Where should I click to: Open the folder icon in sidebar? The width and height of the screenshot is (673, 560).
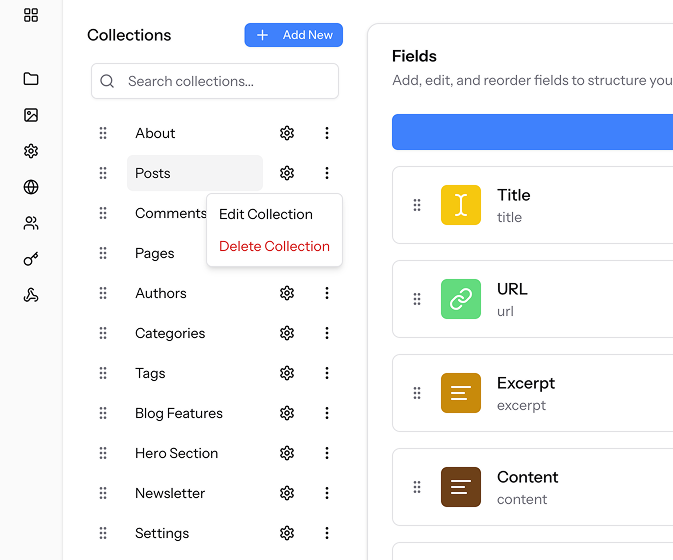31,79
